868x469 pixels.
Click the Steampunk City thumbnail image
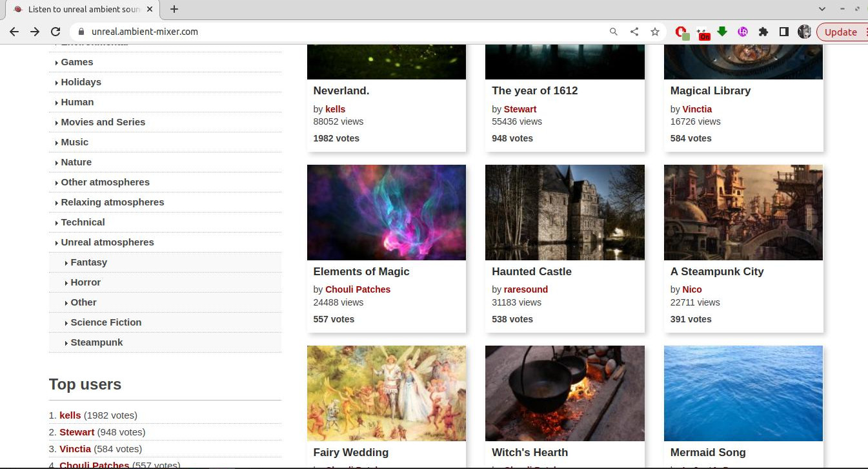tap(743, 213)
